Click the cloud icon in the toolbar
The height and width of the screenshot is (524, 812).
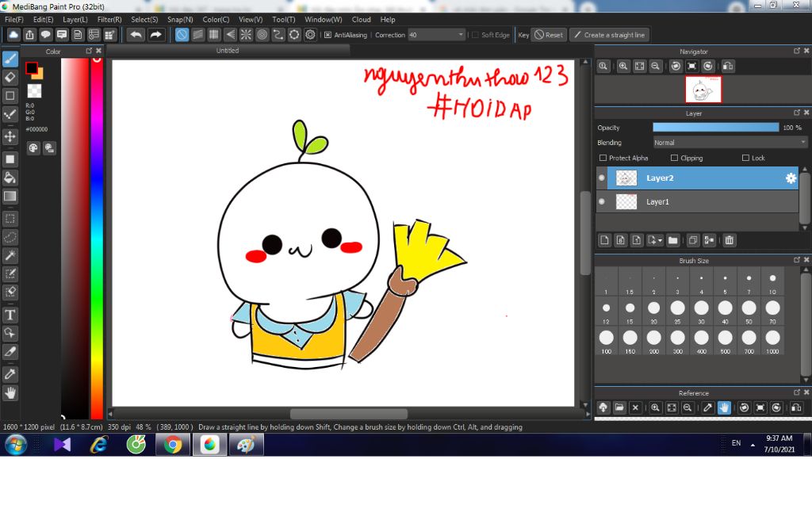coord(13,35)
